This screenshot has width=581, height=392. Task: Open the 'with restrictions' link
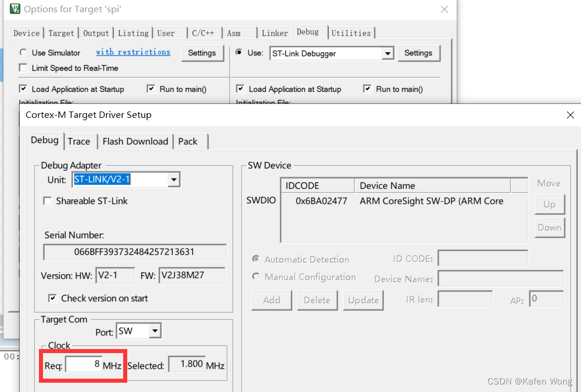(x=133, y=52)
